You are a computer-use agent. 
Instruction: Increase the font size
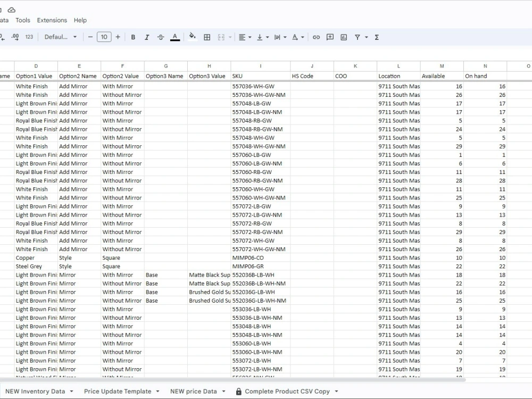[118, 37]
